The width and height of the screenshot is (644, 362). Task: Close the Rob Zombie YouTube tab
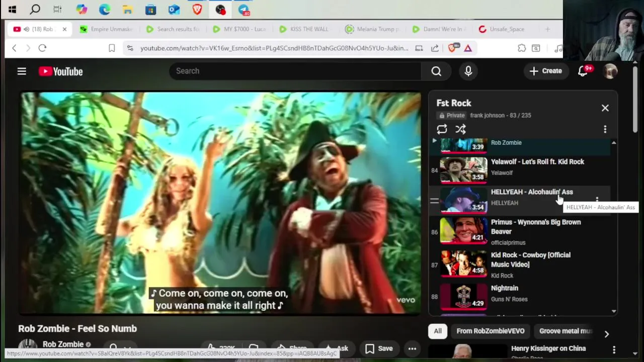(x=64, y=29)
